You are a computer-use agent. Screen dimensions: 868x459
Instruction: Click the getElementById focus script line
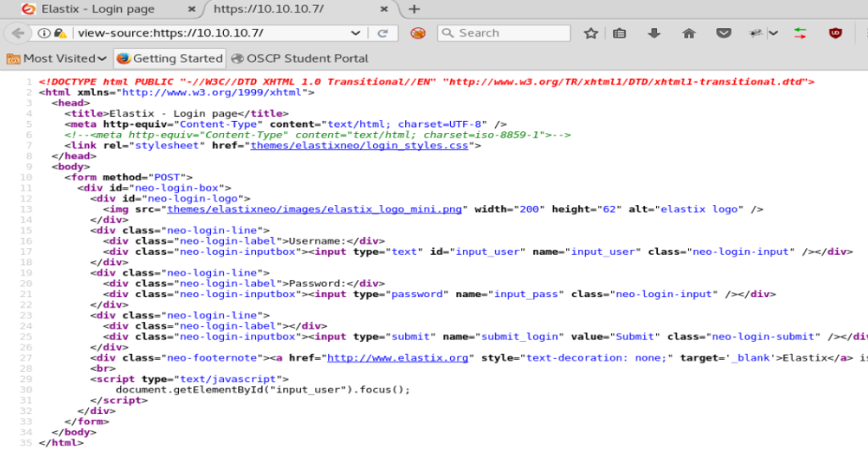[263, 390]
